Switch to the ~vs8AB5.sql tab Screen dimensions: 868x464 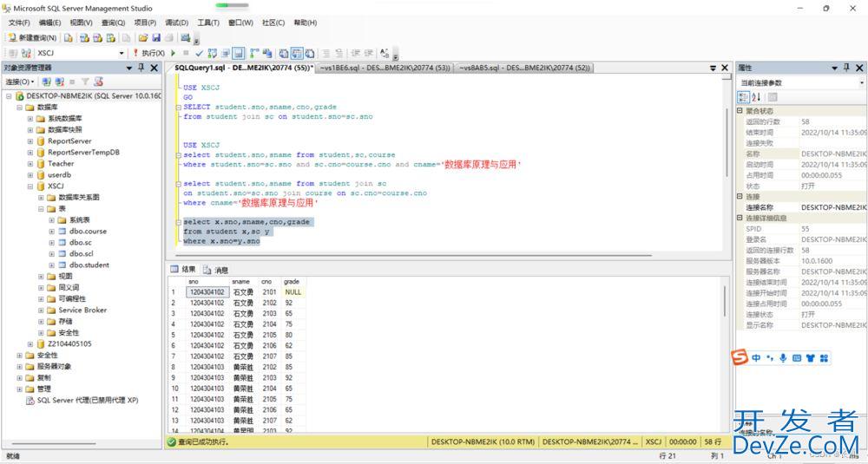523,68
